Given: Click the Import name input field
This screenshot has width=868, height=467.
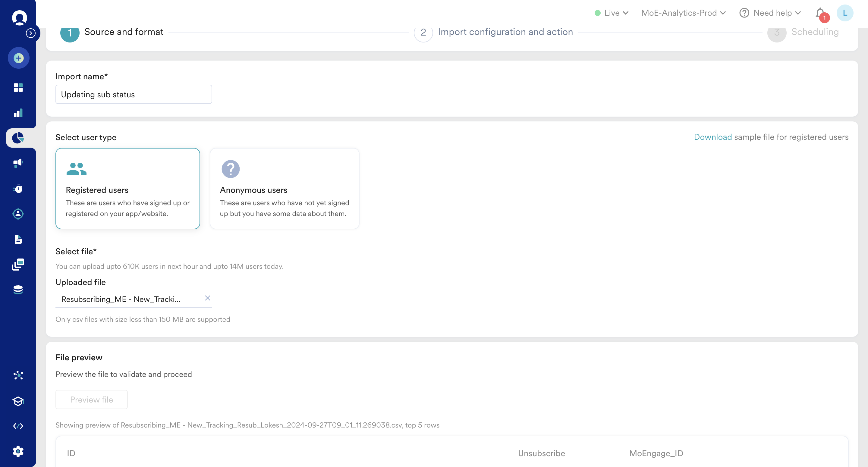Looking at the screenshot, I should coord(134,94).
